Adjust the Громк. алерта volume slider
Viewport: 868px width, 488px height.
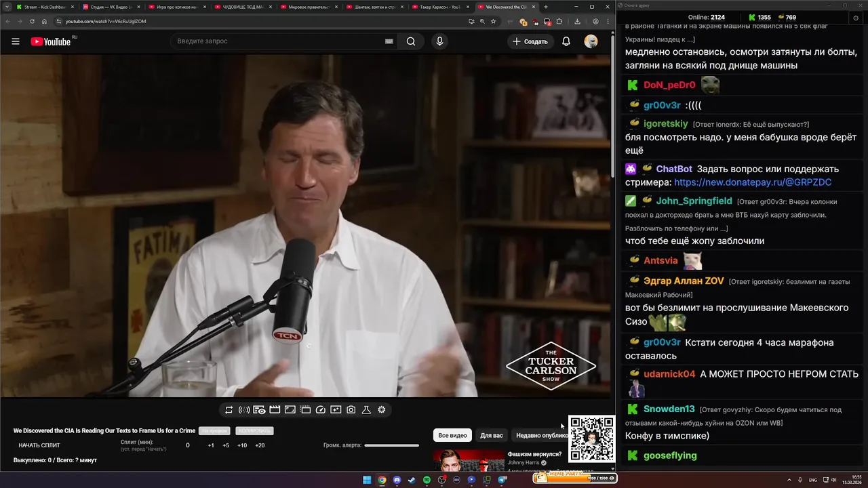point(391,445)
